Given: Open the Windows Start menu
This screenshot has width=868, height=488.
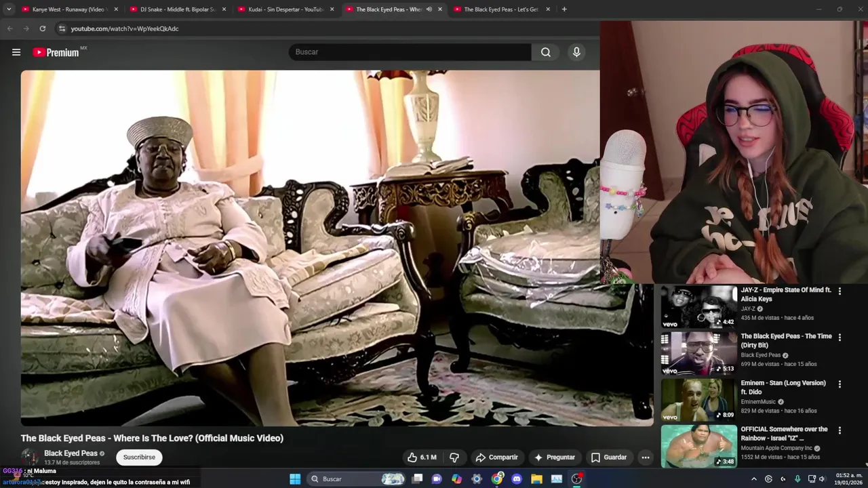Looking at the screenshot, I should click(295, 479).
